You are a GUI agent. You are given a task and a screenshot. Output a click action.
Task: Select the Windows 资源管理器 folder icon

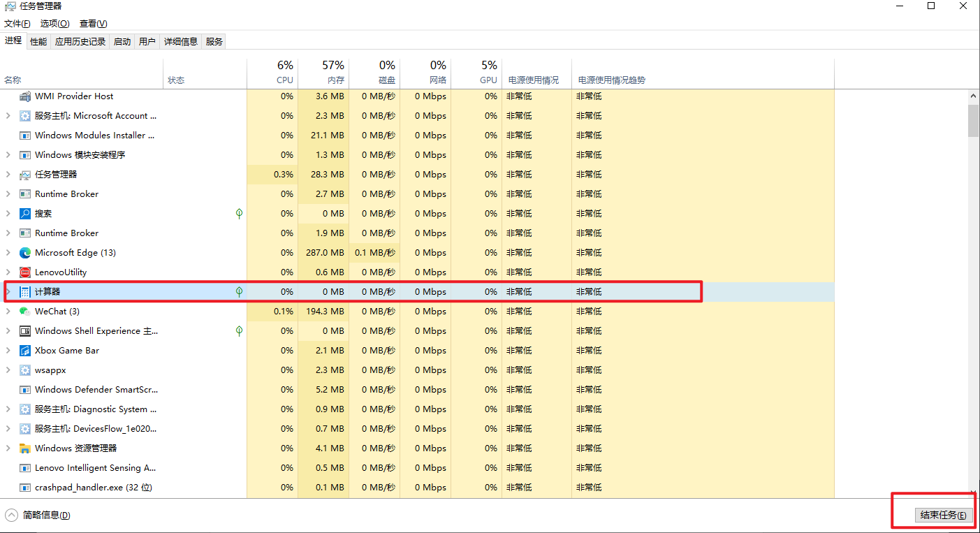(25, 448)
